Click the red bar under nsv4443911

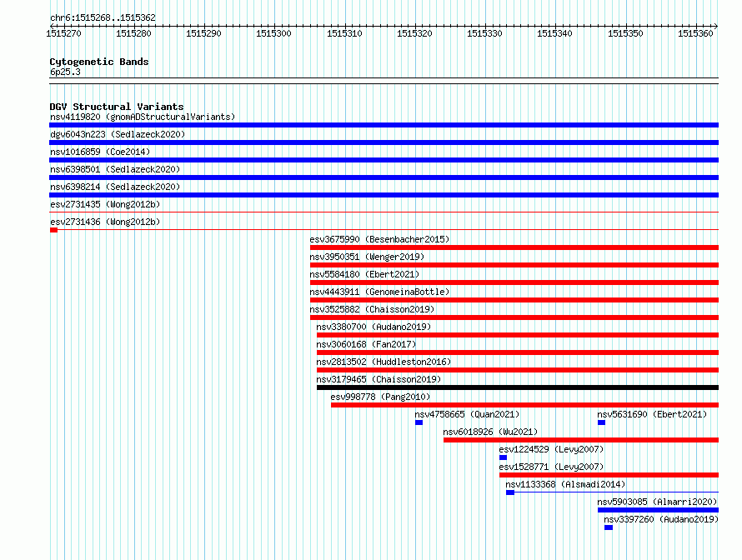coord(514,300)
